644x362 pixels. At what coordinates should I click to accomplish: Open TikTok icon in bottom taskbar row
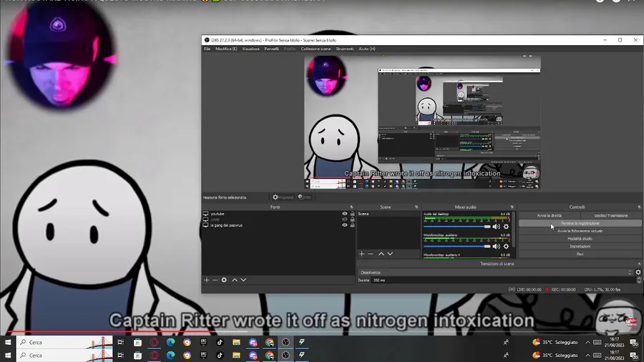(220, 356)
